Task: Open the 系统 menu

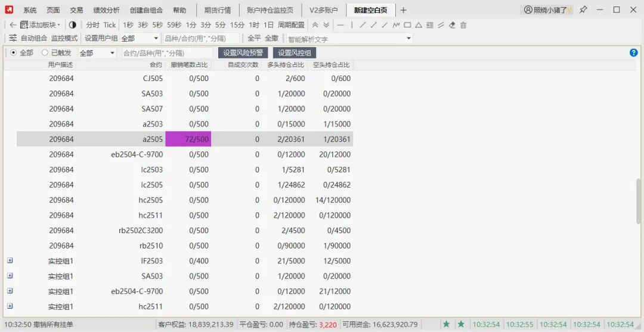Action: click(x=30, y=10)
